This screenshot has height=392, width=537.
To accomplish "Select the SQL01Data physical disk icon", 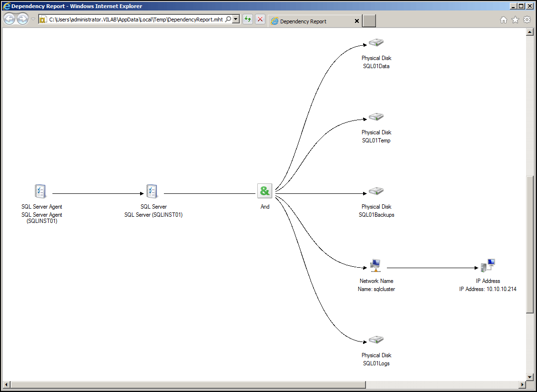I will [x=376, y=43].
